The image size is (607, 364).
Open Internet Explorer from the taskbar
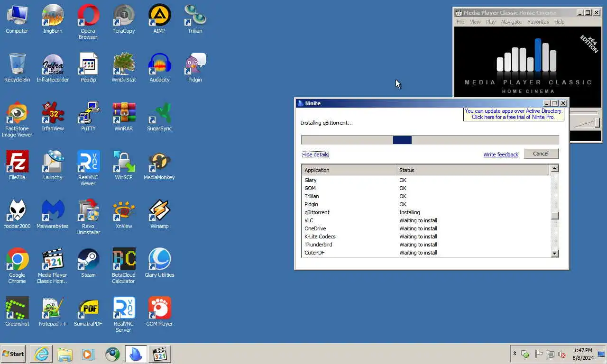pos(41,354)
